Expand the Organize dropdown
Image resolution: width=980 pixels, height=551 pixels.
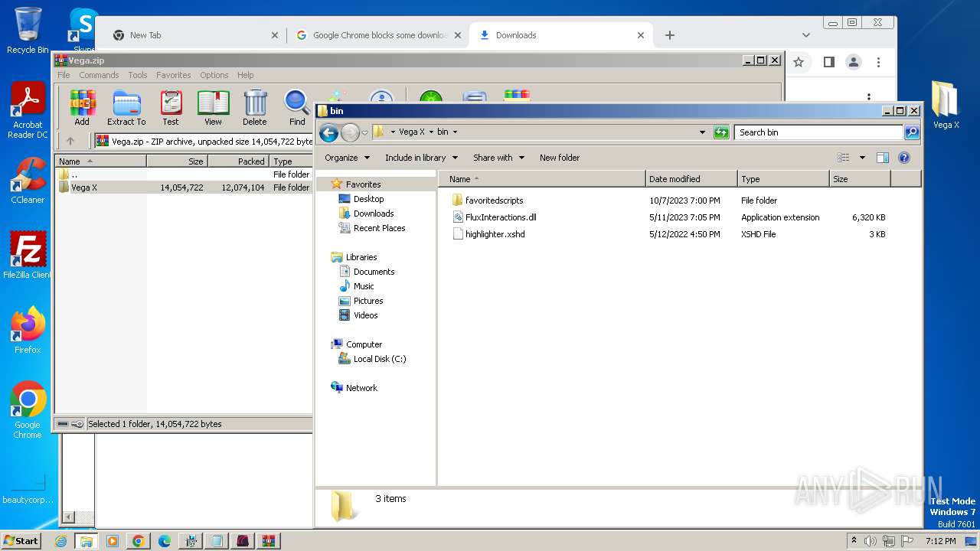pos(347,158)
